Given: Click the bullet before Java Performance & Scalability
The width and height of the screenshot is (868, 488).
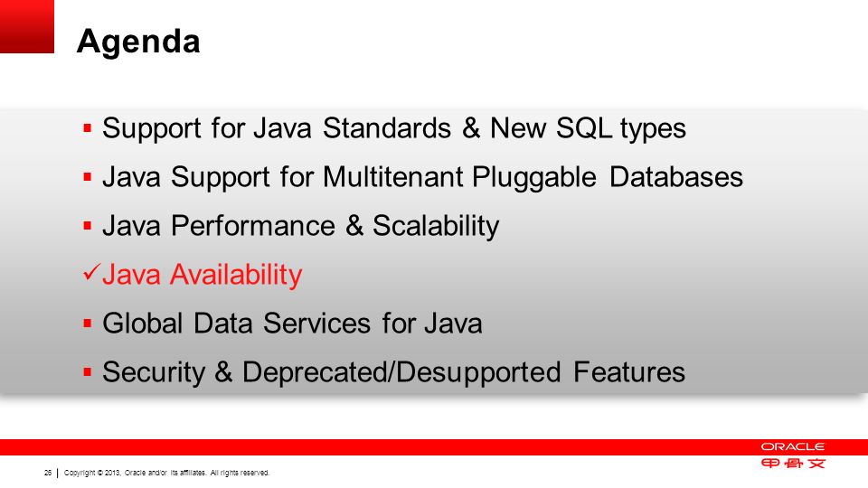Looking at the screenshot, I should coord(87,226).
